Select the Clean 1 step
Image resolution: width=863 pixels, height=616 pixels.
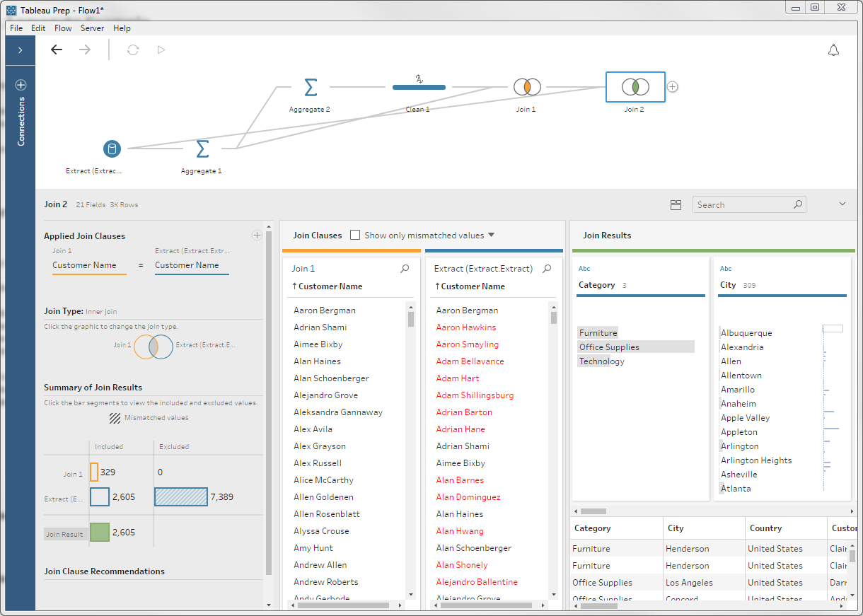click(419, 87)
